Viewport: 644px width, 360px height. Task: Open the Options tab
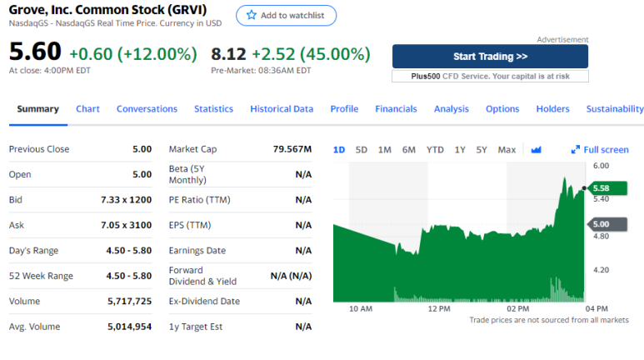pyautogui.click(x=502, y=109)
